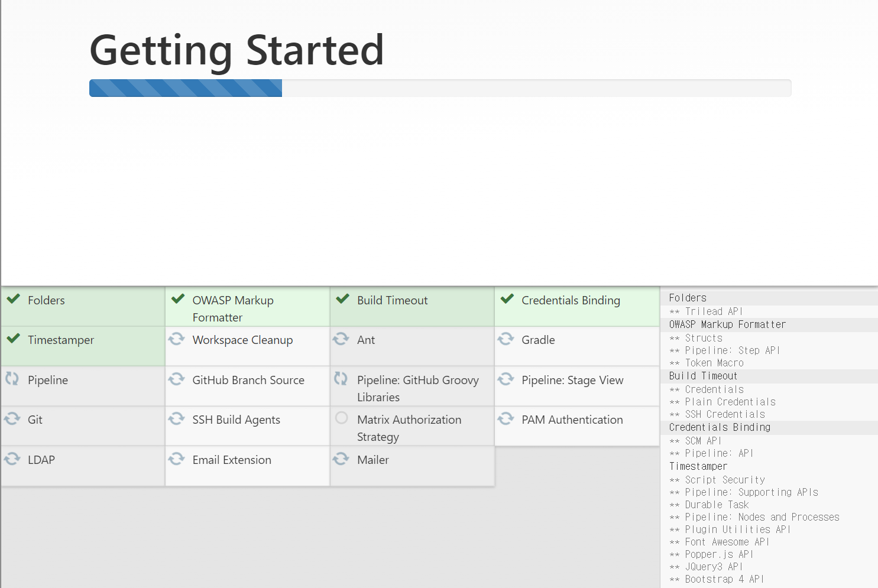
Task: Click the Pipeline: Nodes and Processes line
Action: click(x=754, y=517)
